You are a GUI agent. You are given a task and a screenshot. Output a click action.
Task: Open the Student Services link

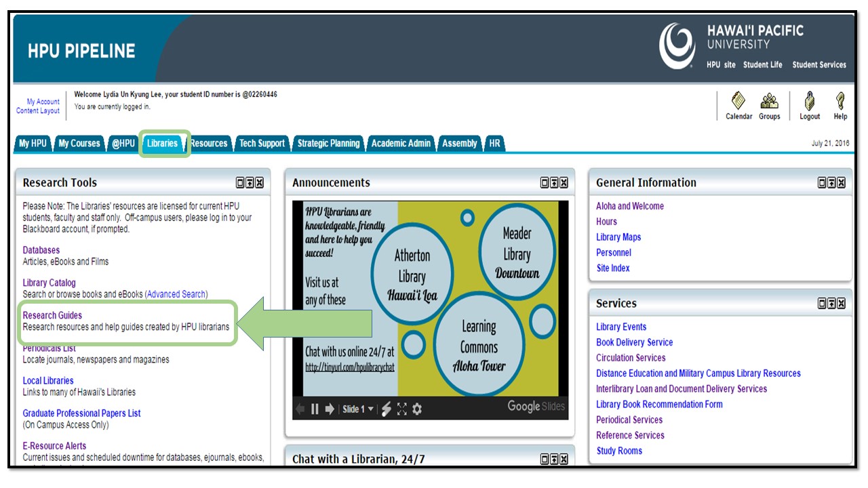819,65
